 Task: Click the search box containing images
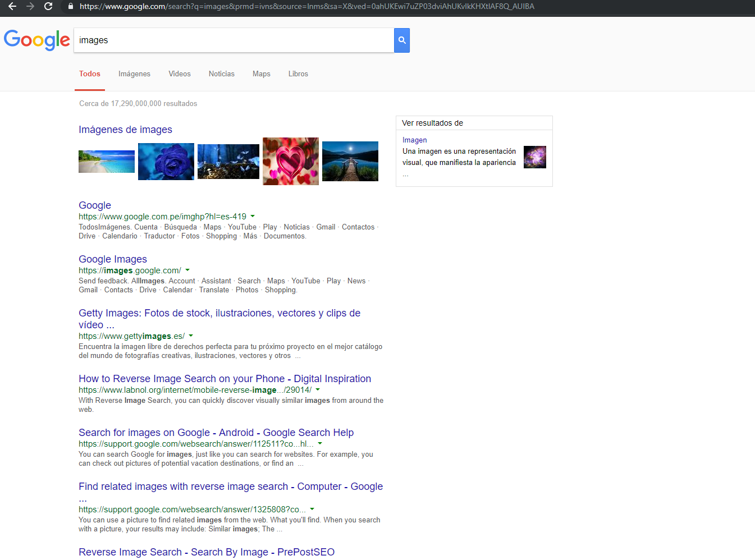(234, 40)
